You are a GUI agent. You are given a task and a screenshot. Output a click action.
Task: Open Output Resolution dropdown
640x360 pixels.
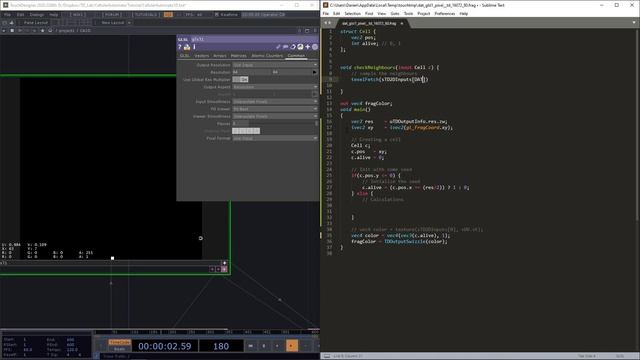tap(275, 65)
